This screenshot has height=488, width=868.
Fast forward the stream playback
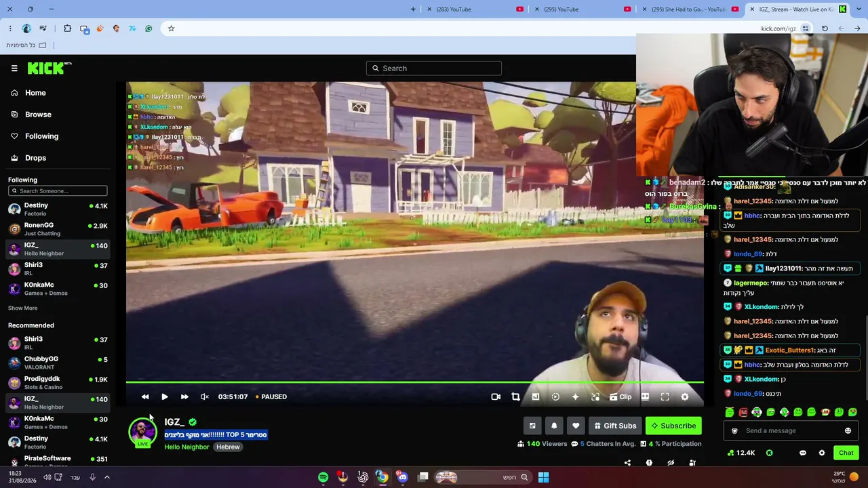[x=184, y=397]
